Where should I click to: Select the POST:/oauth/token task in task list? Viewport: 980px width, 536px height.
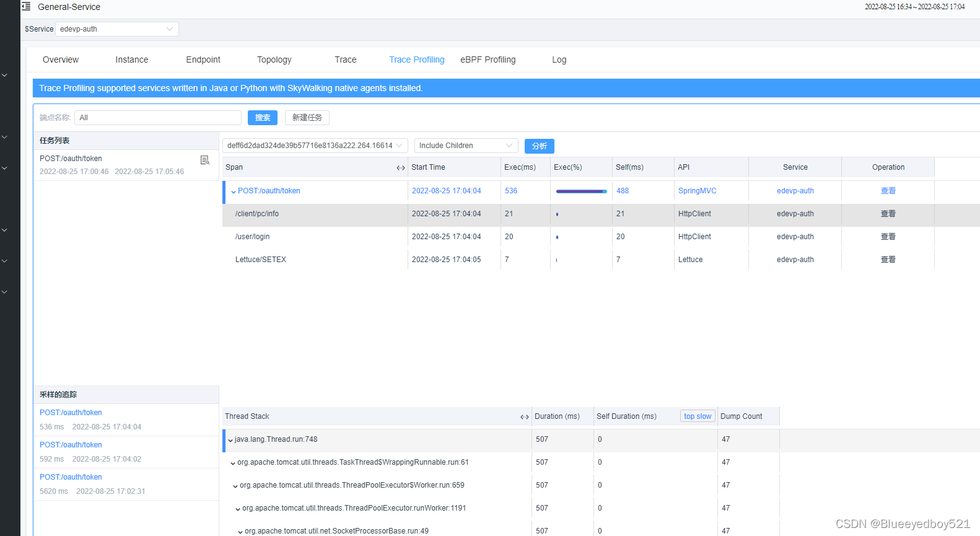coord(126,165)
